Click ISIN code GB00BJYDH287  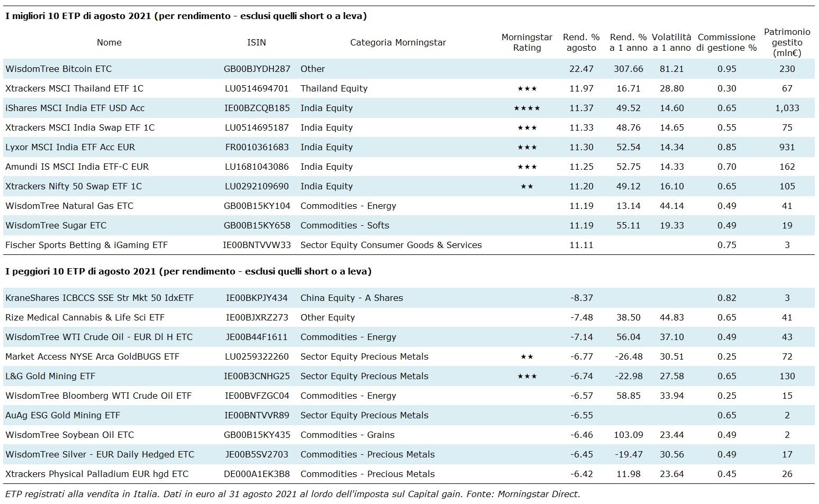tap(257, 69)
